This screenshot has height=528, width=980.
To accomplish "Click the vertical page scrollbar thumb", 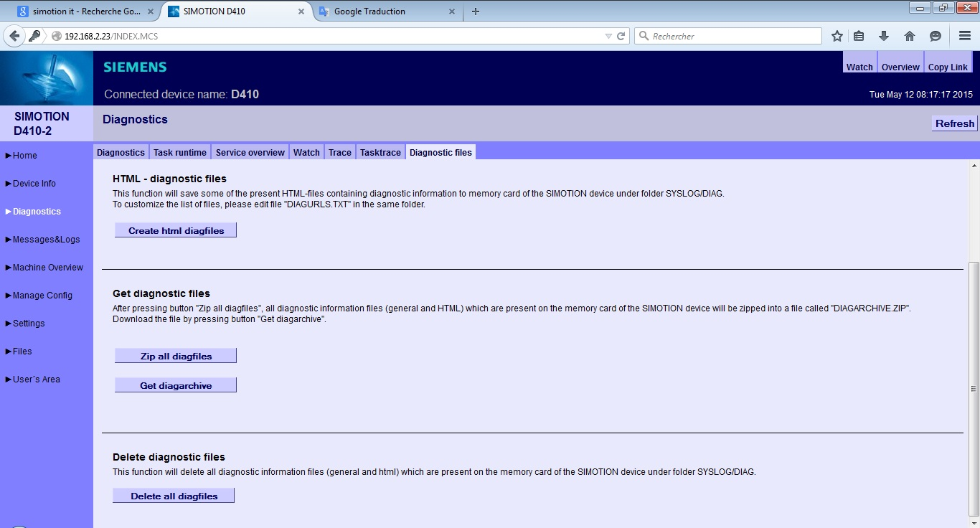I will click(x=974, y=388).
